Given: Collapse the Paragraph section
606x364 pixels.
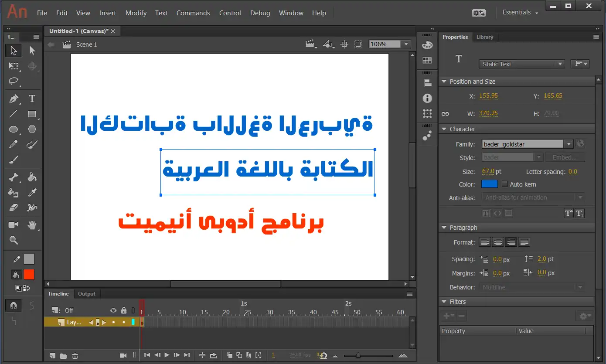Looking at the screenshot, I should [444, 228].
